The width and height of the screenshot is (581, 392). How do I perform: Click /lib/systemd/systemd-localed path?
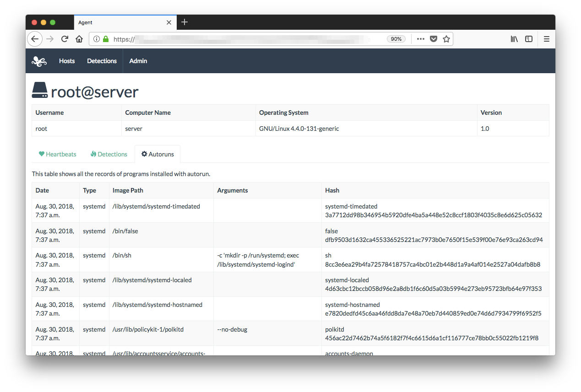pyautogui.click(x=152, y=280)
